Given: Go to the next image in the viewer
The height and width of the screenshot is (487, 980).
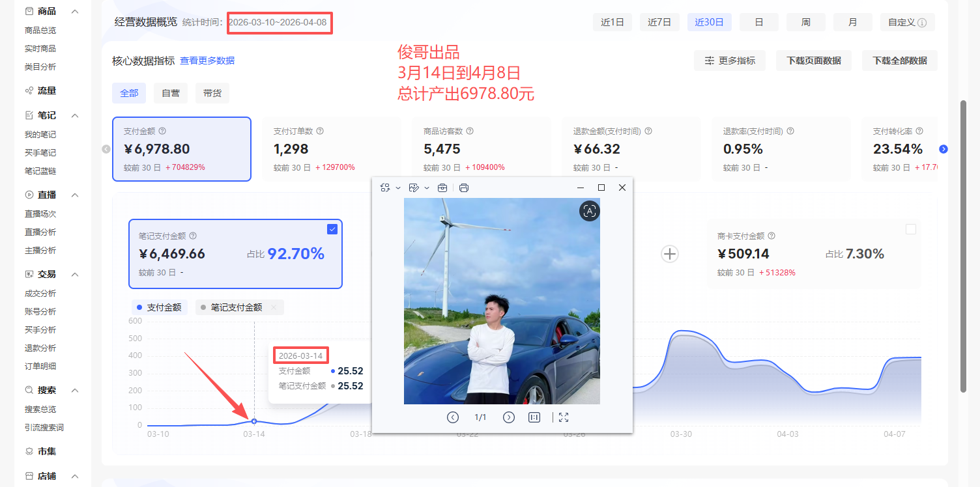Looking at the screenshot, I should 508,417.
